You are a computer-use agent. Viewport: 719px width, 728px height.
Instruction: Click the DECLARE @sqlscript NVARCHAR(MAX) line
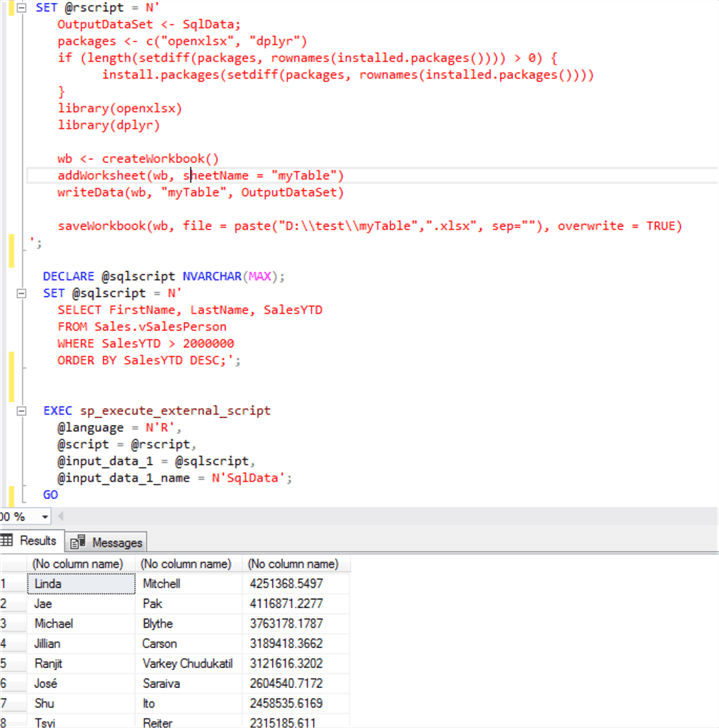pyautogui.click(x=163, y=277)
